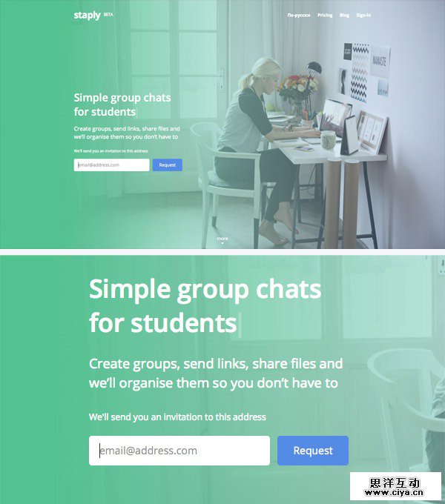This screenshot has height=504, width=445.
Task: Click the small invitation address notice text
Action: [x=111, y=150]
